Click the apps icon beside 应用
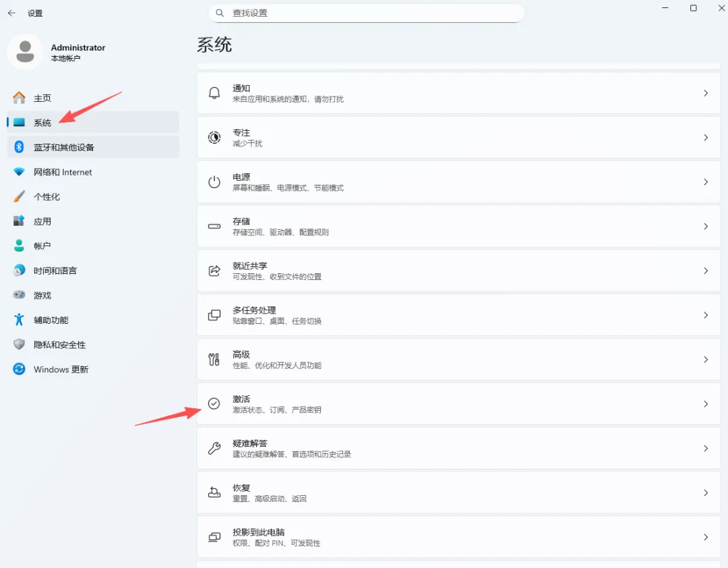 pos(19,221)
